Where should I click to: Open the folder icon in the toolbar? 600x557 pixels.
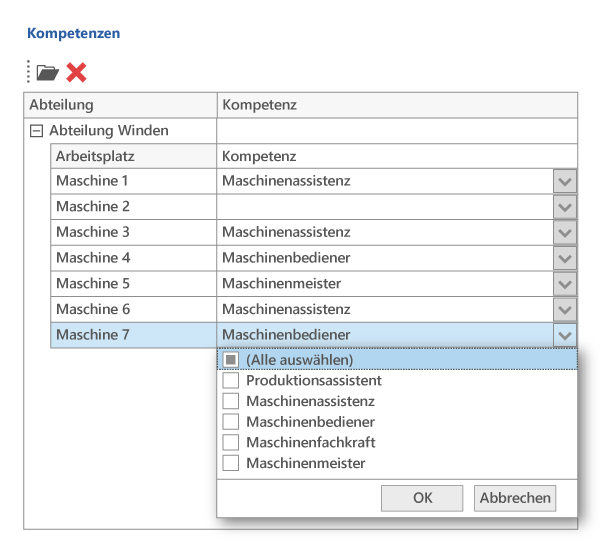click(47, 72)
